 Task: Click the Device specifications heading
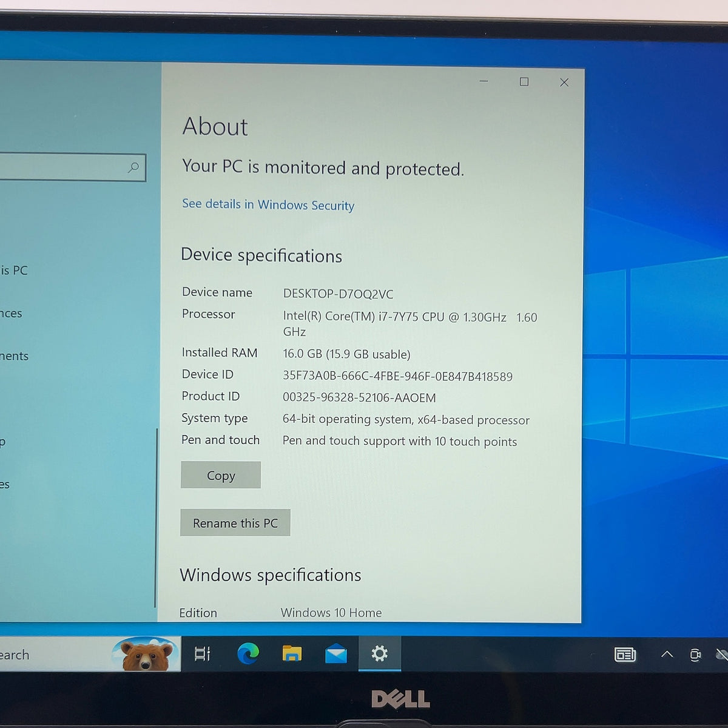click(x=261, y=255)
